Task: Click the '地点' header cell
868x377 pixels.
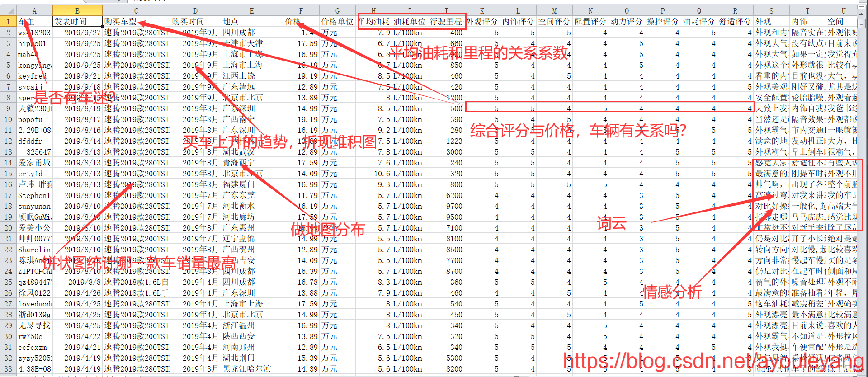Action: click(x=252, y=21)
